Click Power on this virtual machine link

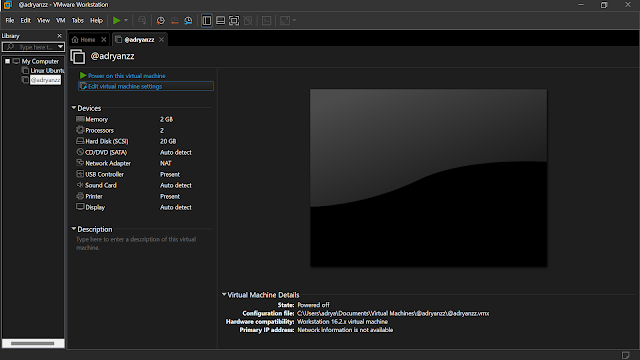[127, 76]
